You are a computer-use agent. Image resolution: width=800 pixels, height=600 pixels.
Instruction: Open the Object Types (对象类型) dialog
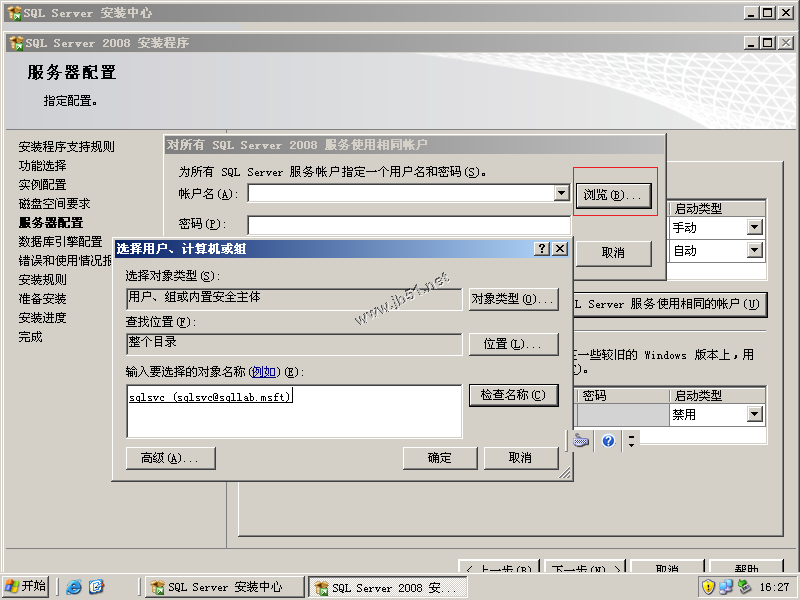(513, 299)
